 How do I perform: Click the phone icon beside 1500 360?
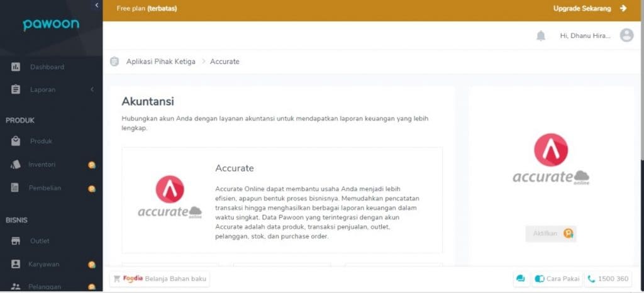click(x=591, y=279)
